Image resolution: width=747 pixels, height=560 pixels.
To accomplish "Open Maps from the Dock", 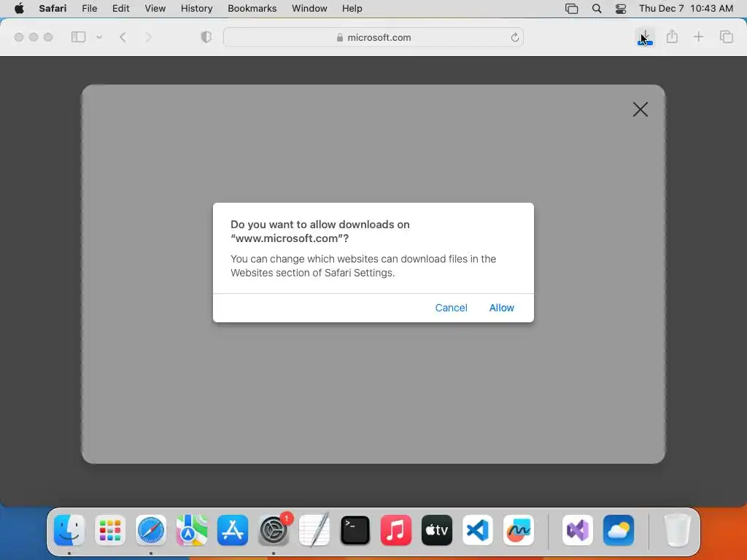I will coord(192,530).
